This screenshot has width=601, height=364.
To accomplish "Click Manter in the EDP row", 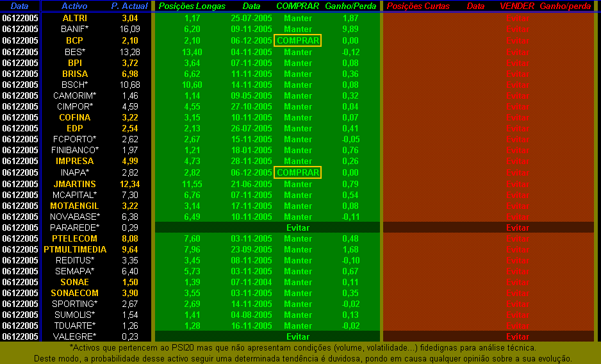I will point(298,128).
